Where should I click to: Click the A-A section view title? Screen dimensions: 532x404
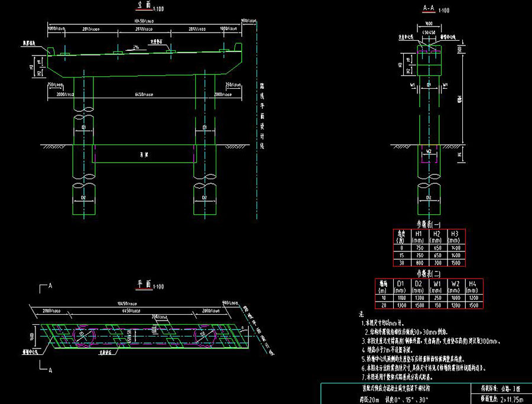429,8
